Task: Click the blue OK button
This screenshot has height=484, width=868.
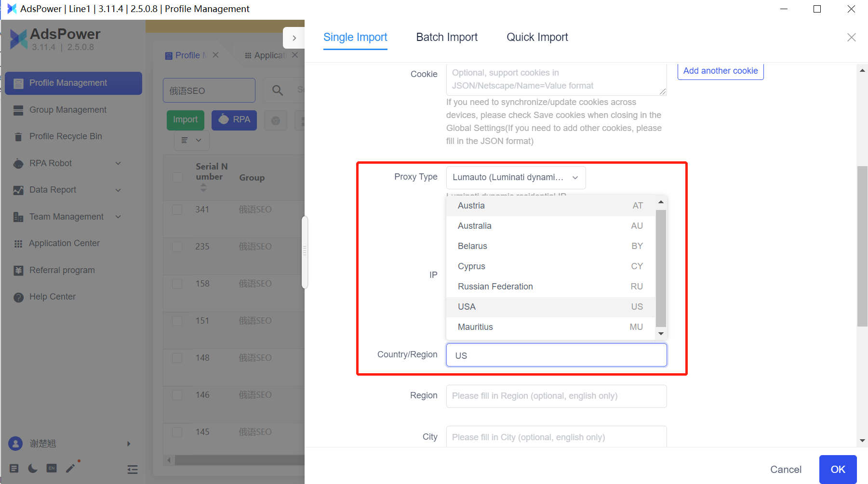Action: tap(838, 469)
